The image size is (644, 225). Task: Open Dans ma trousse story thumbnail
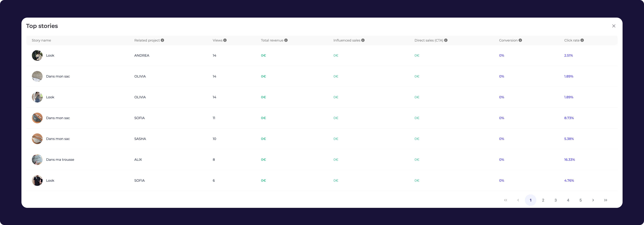(37, 160)
